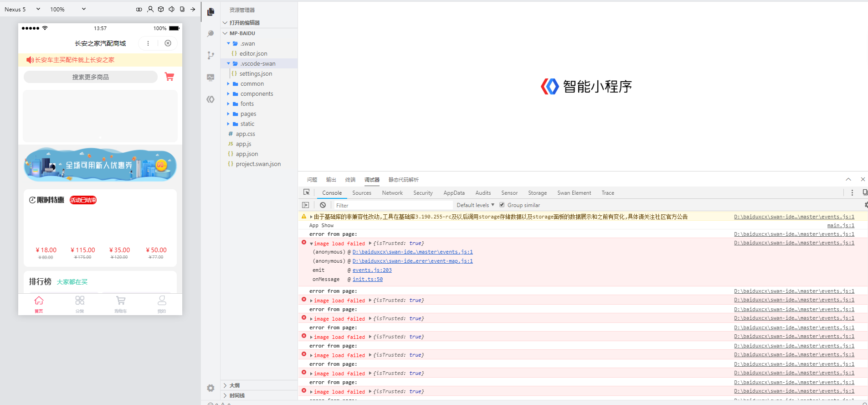
Task: Open the Storage tab in DevTools
Action: 537,193
